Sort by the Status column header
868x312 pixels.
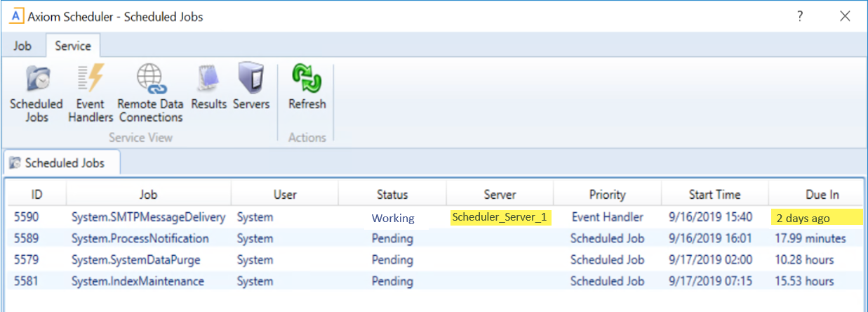392,195
